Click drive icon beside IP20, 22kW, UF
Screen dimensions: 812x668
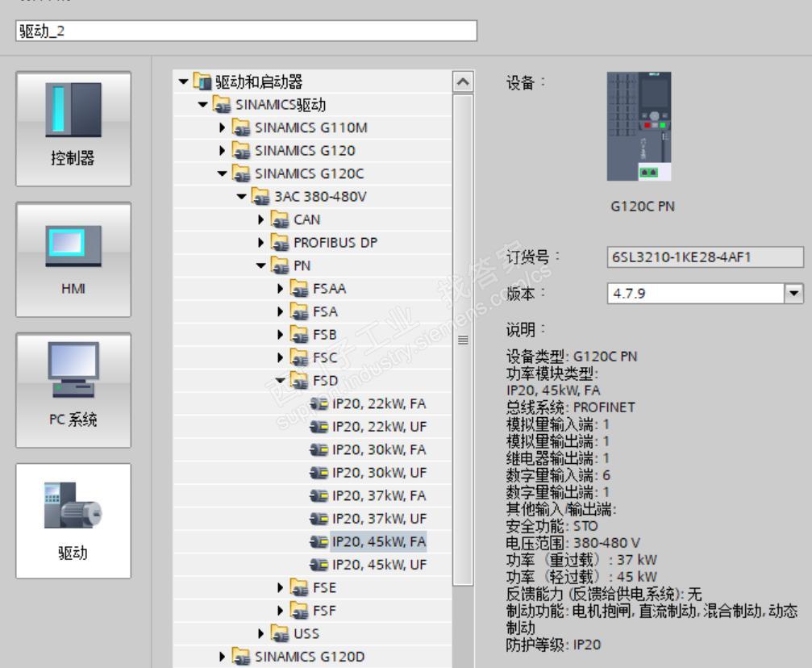[319, 427]
